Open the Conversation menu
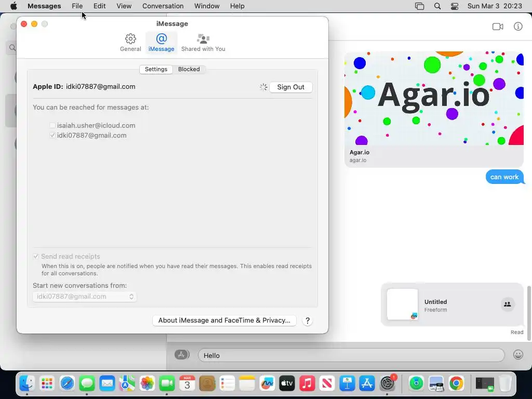532x399 pixels. (163, 6)
